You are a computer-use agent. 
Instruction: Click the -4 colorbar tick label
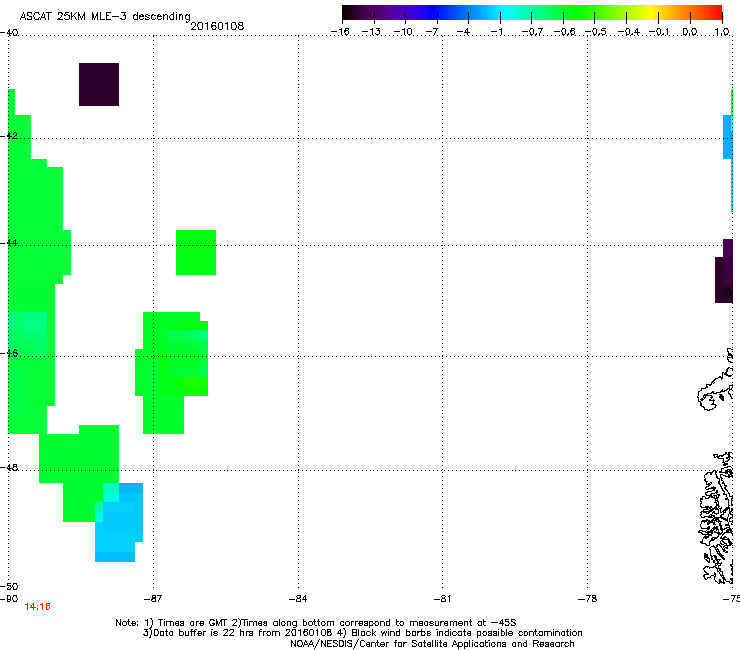(463, 32)
